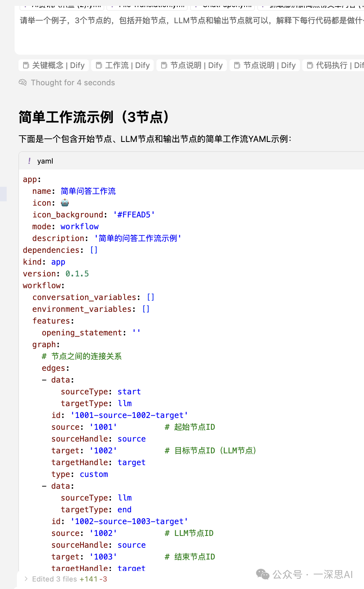Click the document icon on 工作流 chip
364x589 pixels.
tap(99, 65)
